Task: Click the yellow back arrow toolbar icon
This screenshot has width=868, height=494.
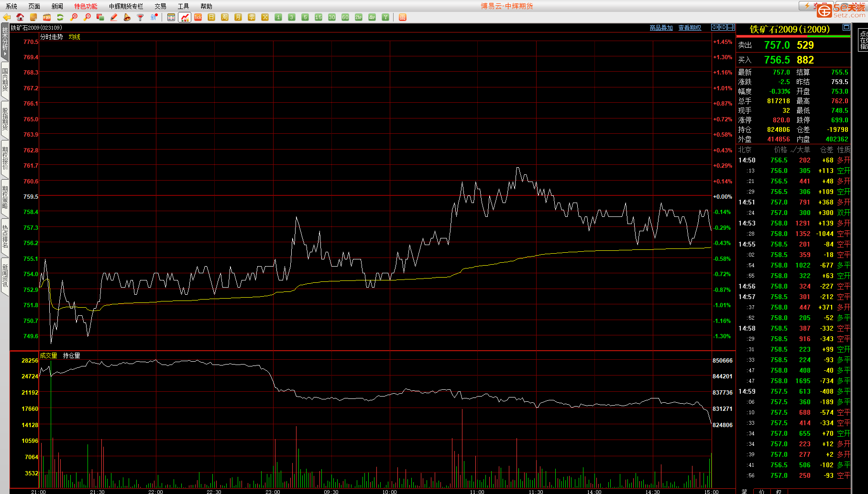Action: point(7,17)
